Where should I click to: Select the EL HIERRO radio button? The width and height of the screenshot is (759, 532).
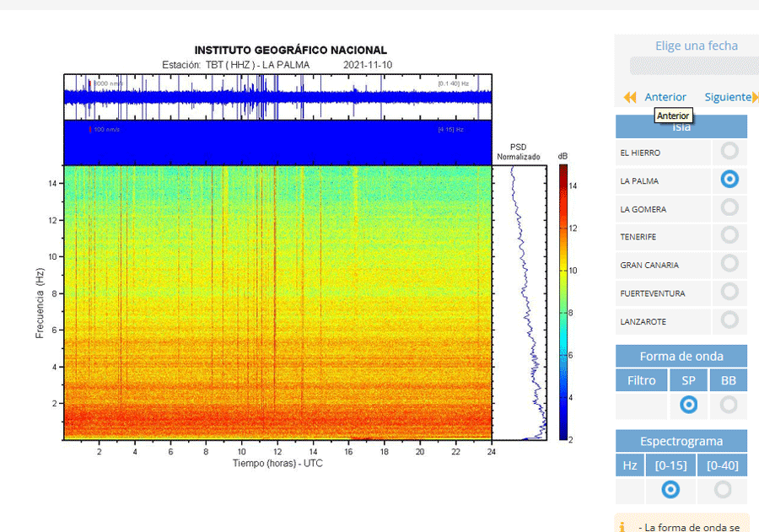pyautogui.click(x=729, y=151)
